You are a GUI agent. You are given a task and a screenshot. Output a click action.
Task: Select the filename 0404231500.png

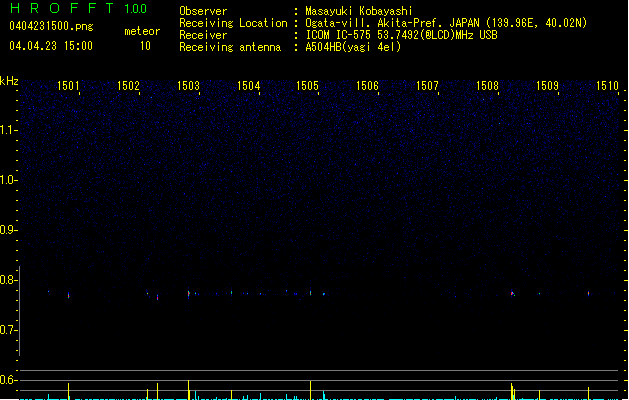tap(51, 26)
